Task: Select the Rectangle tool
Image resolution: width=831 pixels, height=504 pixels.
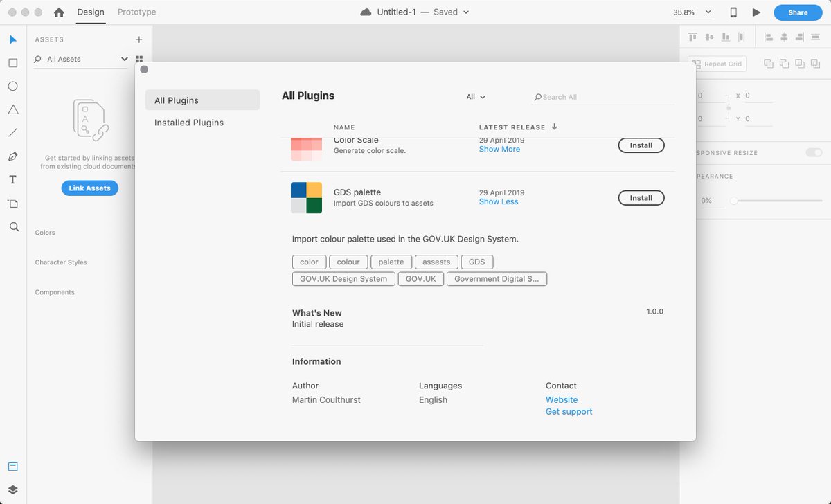Action: coord(12,63)
